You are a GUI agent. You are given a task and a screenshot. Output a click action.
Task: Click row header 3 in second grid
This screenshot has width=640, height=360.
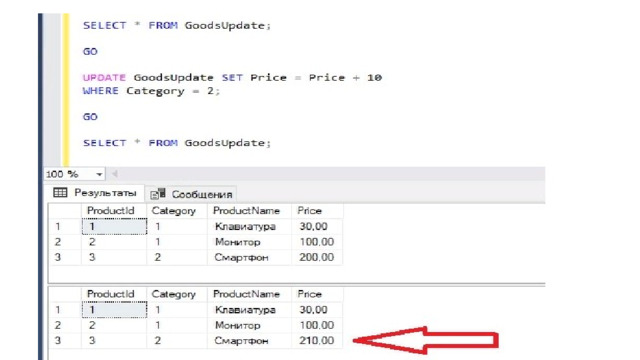(65, 340)
